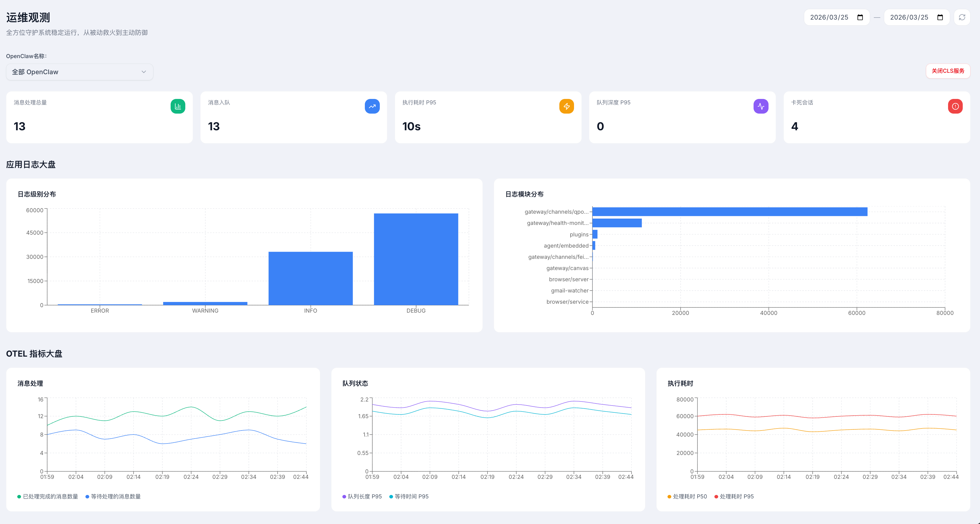Click 处理耗时 P95 red legend marker
This screenshot has height=524, width=980.
point(716,497)
